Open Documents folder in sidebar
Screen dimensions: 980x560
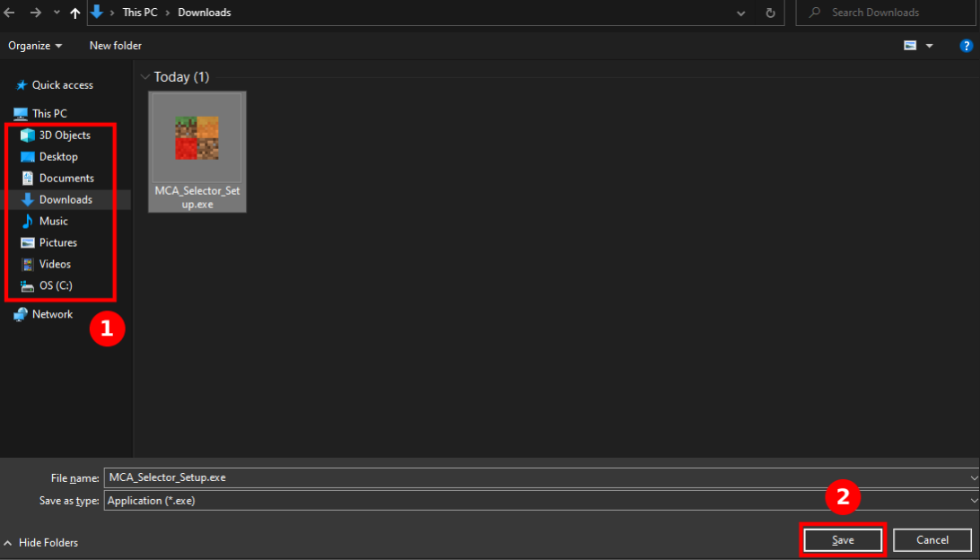click(x=57, y=178)
